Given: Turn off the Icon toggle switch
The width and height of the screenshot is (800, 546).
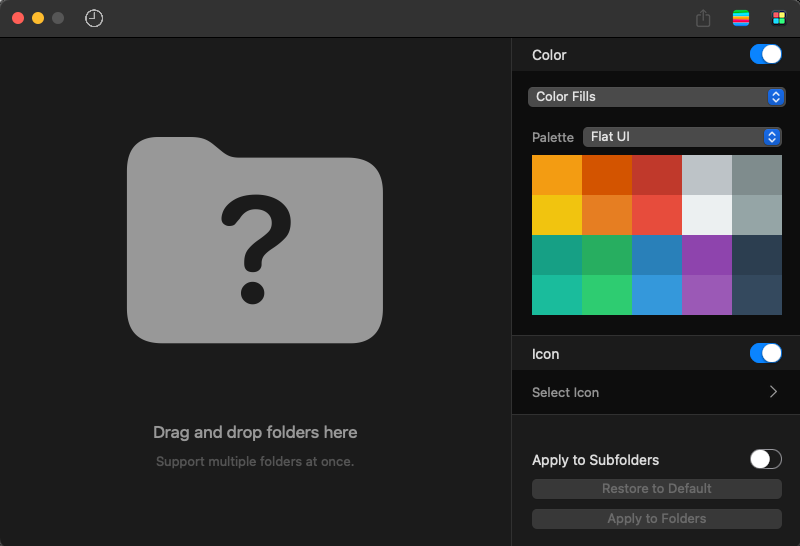Looking at the screenshot, I should pos(765,353).
